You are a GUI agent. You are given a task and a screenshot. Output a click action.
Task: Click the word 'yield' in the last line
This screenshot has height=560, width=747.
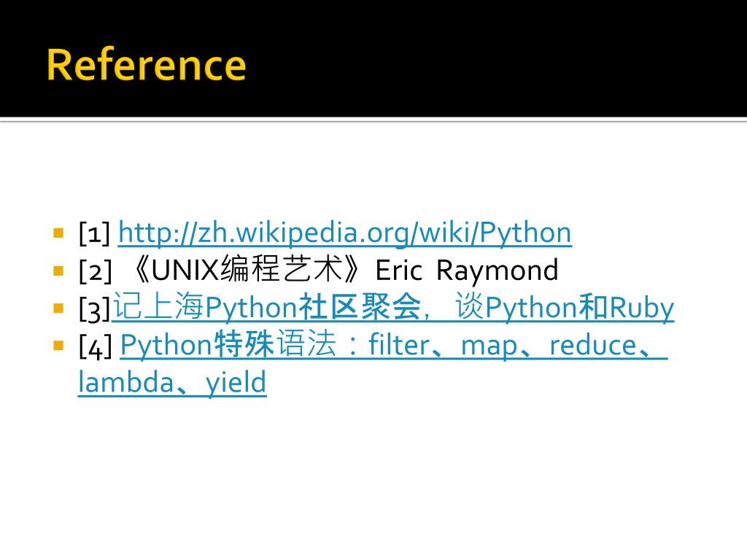click(236, 382)
